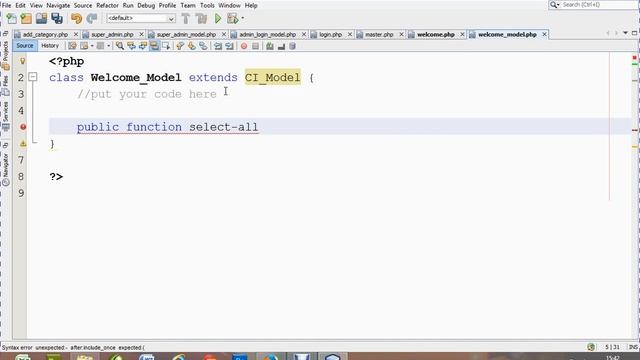This screenshot has height=360, width=640.
Task: Click Next Bookmark icon
Action: coord(191,46)
